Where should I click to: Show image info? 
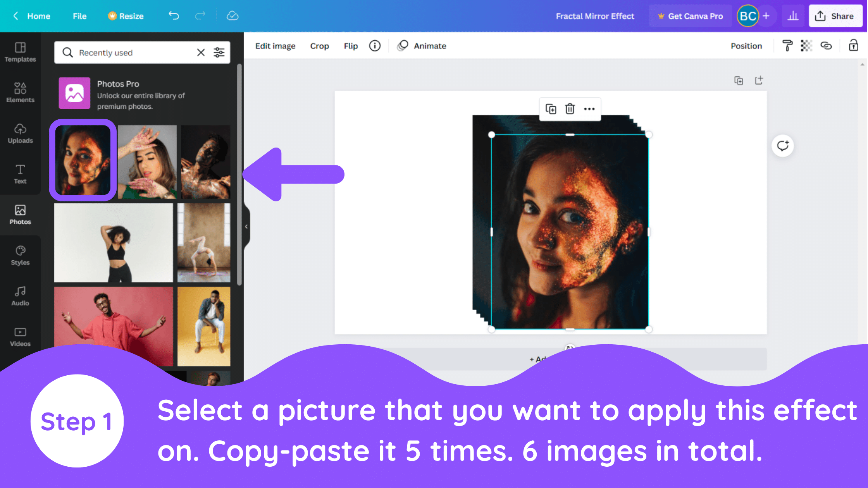(x=375, y=46)
